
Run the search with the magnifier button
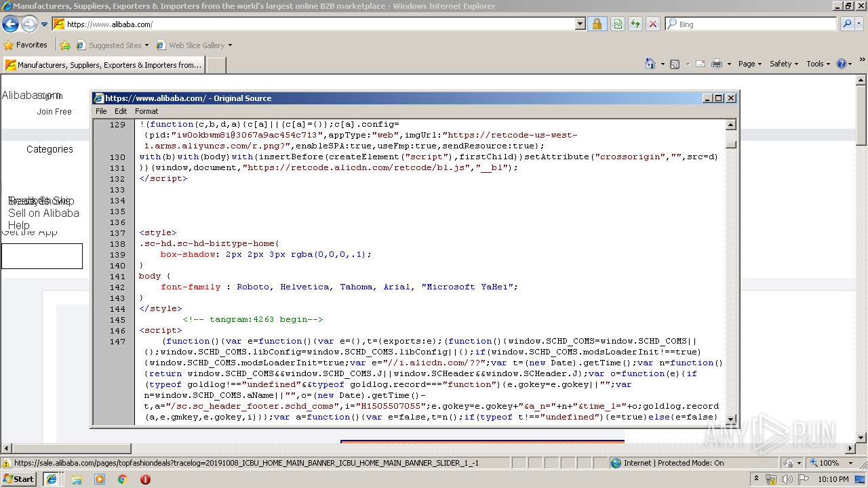(x=847, y=24)
